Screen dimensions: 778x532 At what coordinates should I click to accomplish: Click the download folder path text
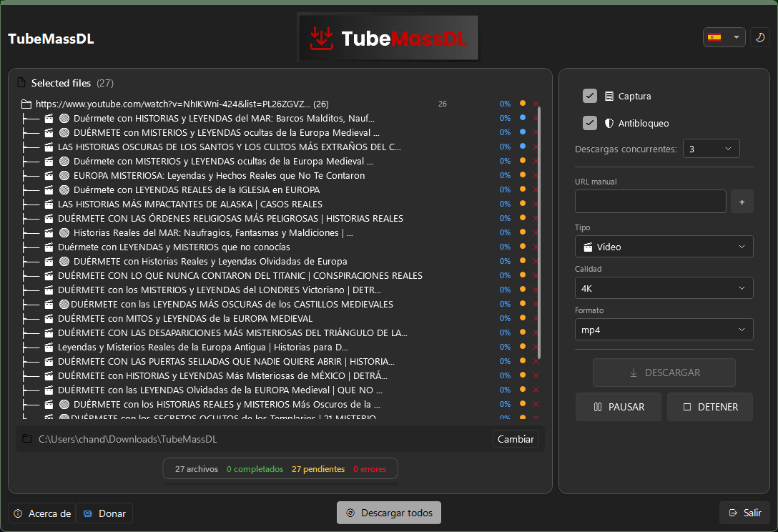click(x=127, y=439)
